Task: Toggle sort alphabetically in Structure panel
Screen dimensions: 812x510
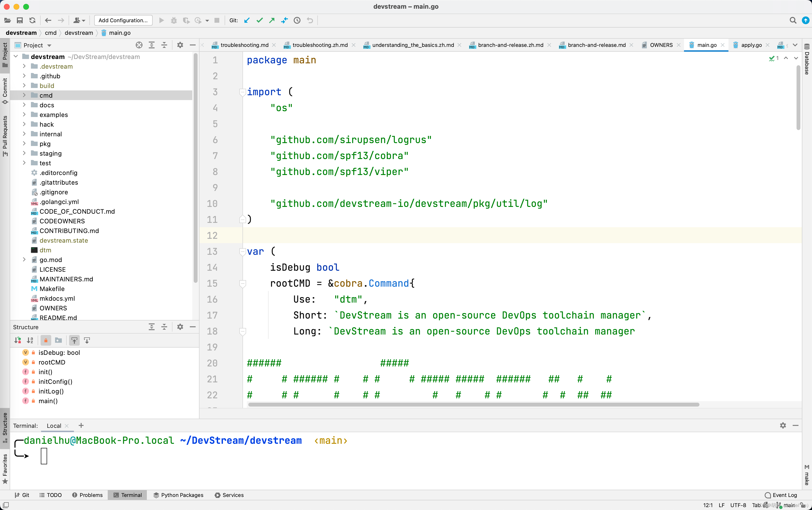Action: 30,340
